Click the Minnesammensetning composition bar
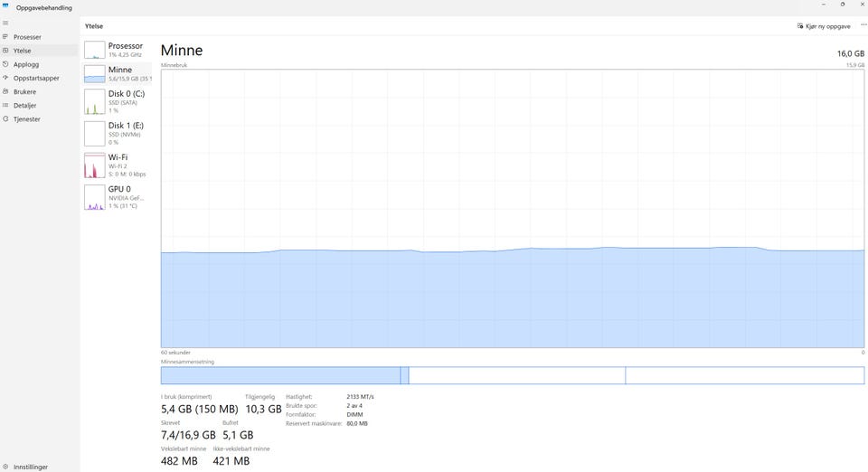Screen dimensions: 868x472 click(513, 375)
